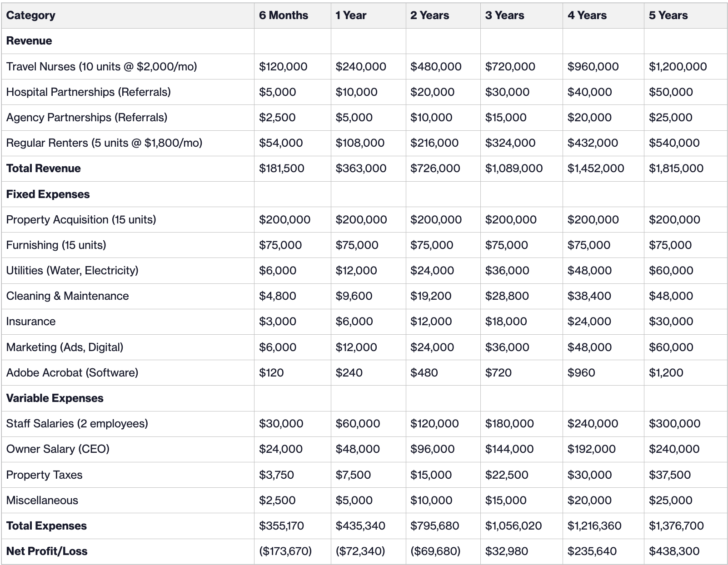Screen dimensions: 728x565
Task: Select the ($173,670) six-month loss cell
Action: 285,551
